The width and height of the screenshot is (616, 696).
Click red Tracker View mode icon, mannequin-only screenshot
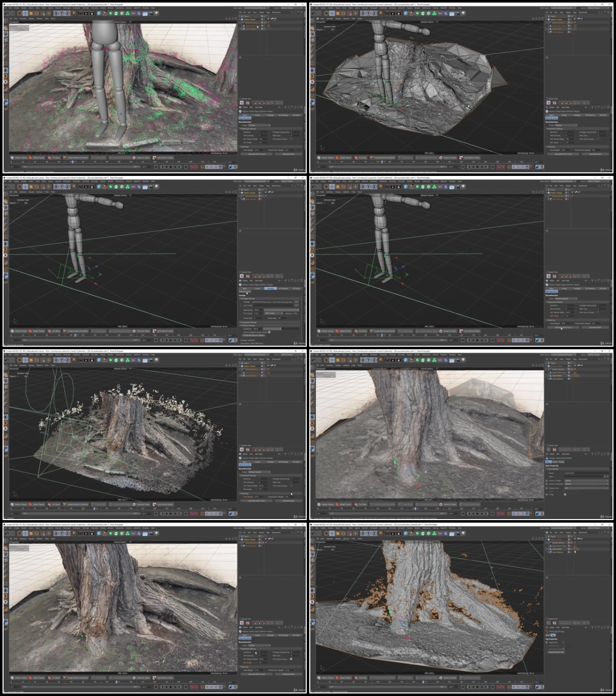tap(548, 276)
